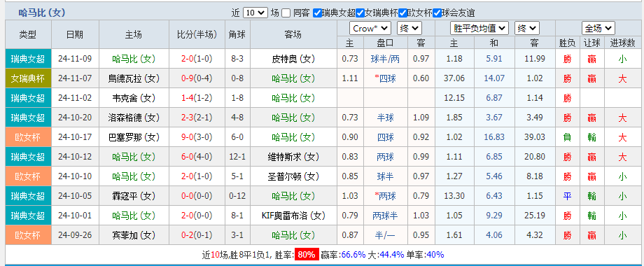Uncheck the 球会友谊 filter checkbox
The width and height of the screenshot is (644, 266).
click(437, 13)
